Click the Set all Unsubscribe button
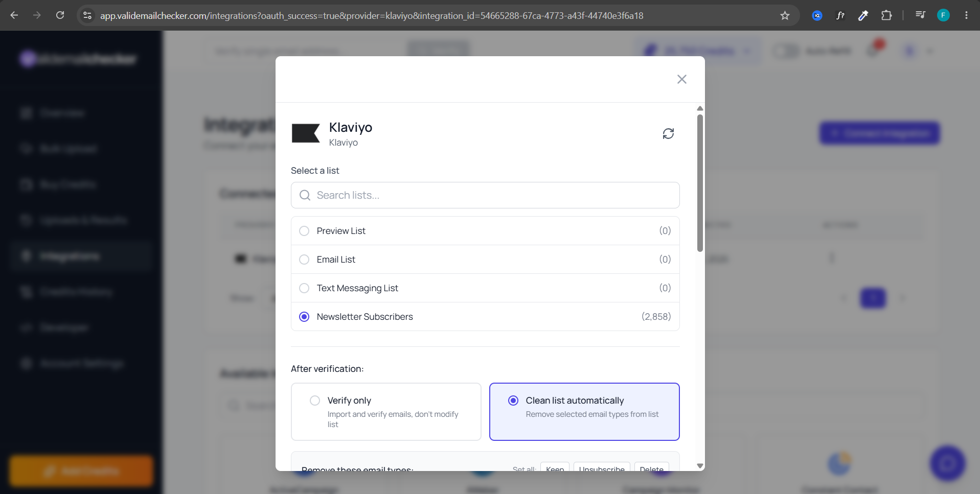The width and height of the screenshot is (980, 494). 602,467
